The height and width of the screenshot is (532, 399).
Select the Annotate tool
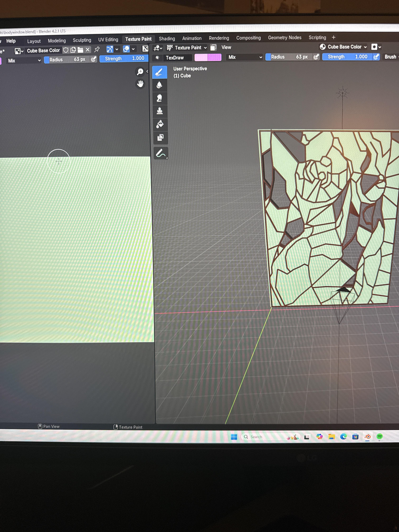point(160,153)
